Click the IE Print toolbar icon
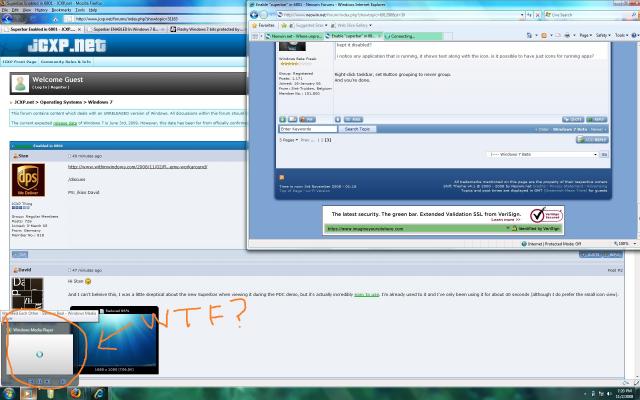Image resolution: width=640 pixels, height=400 pixels. coord(567,36)
